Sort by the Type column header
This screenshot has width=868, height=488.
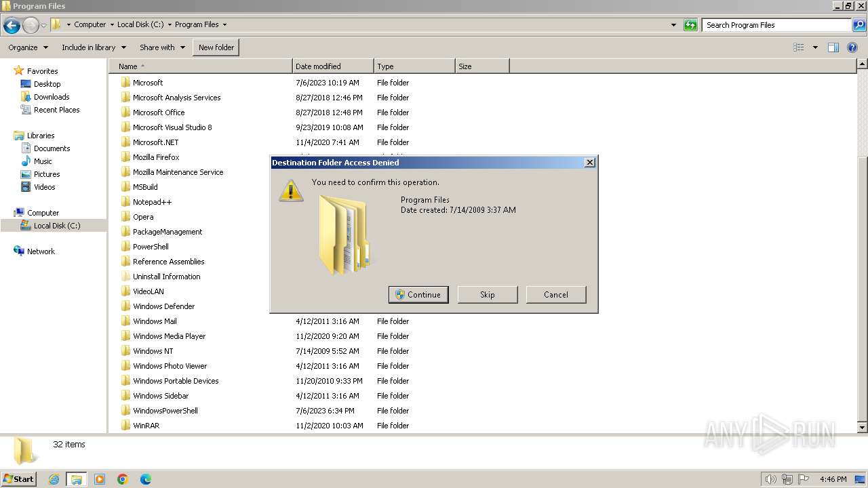click(414, 66)
